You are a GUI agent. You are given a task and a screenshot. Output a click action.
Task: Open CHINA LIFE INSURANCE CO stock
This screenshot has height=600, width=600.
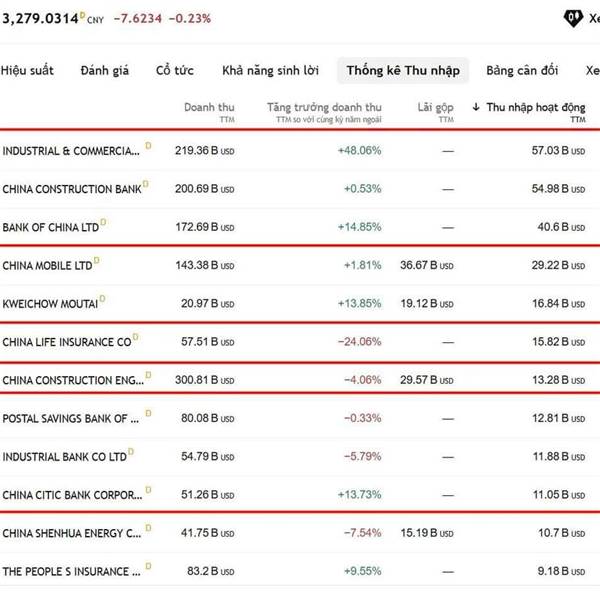click(67, 342)
